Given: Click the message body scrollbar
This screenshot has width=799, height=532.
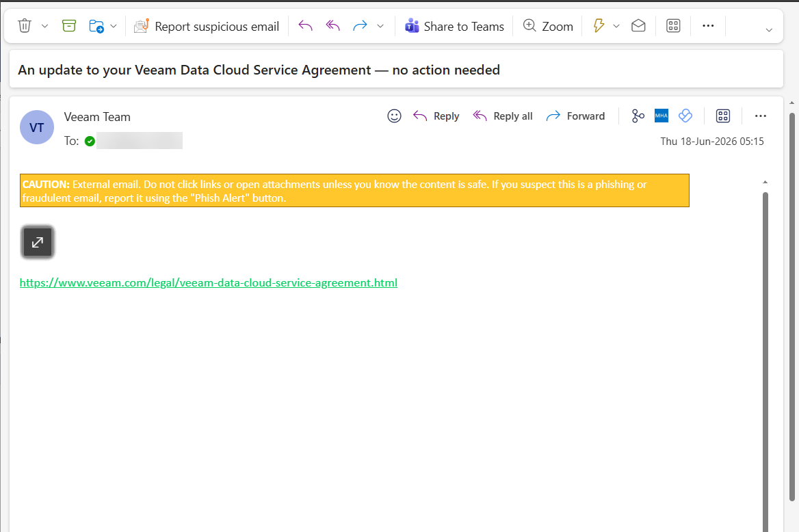Looking at the screenshot, I should click(765, 362).
